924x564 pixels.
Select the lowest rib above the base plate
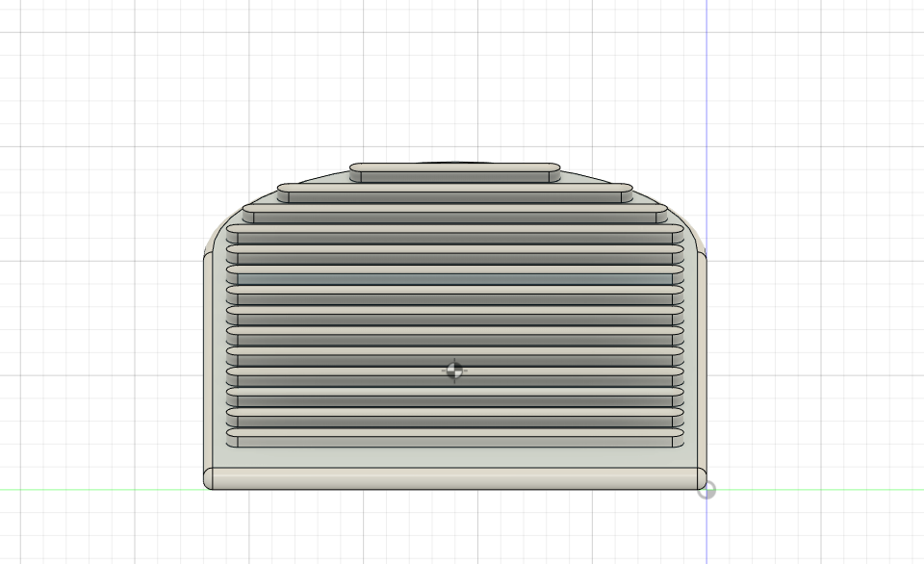point(455,436)
